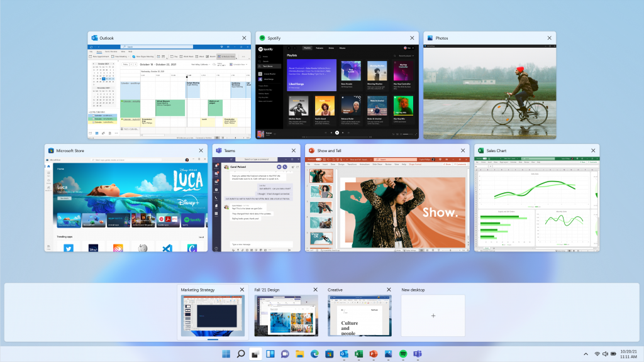The image size is (644, 362).
Task: Click the play button in the Spotify window
Action: pyautogui.click(x=337, y=133)
